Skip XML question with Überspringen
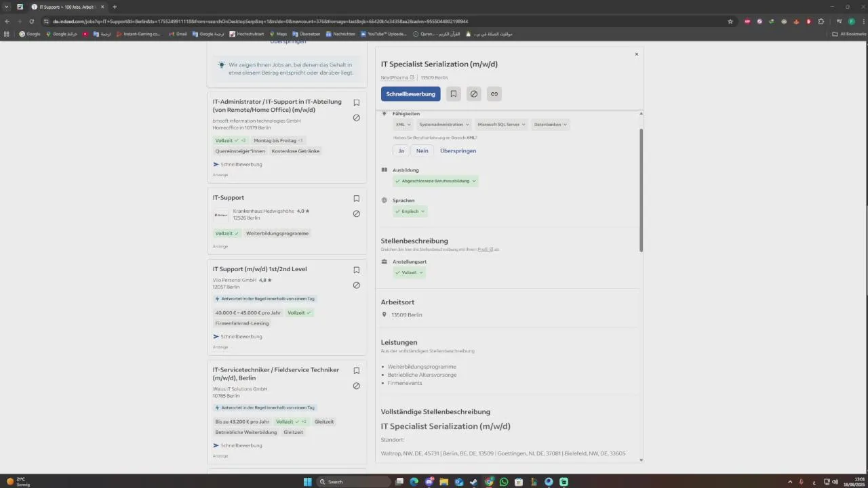868x488 pixels. pyautogui.click(x=458, y=150)
